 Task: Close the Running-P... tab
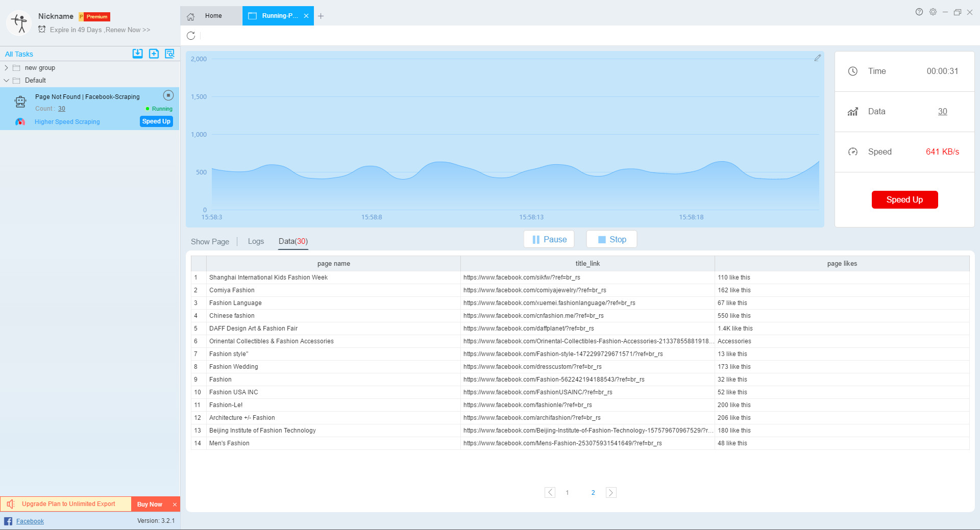click(x=306, y=16)
